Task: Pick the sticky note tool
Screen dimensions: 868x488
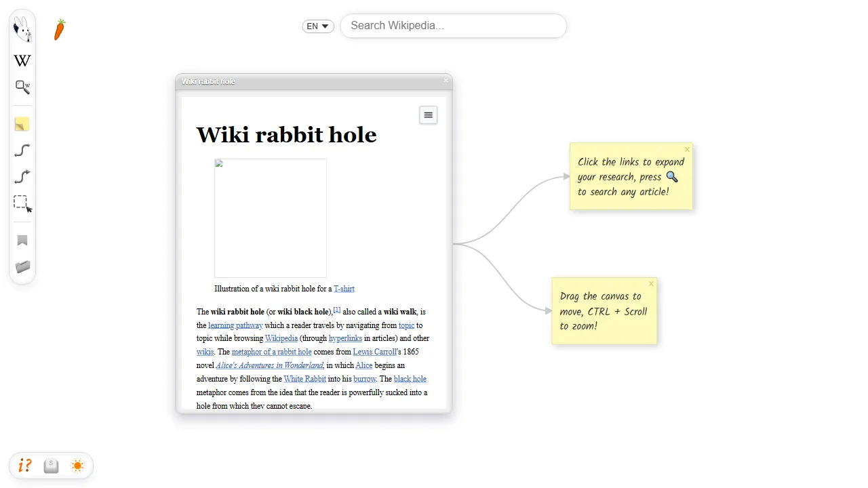Action: click(22, 124)
